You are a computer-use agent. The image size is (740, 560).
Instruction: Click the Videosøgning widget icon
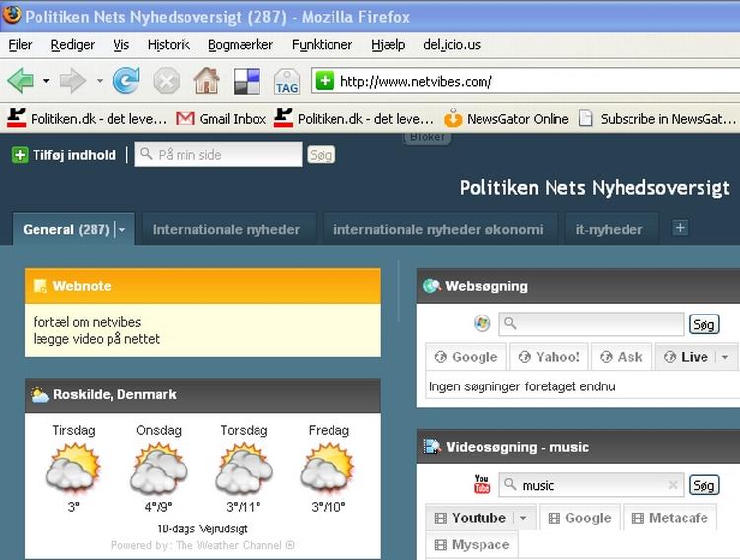432,447
